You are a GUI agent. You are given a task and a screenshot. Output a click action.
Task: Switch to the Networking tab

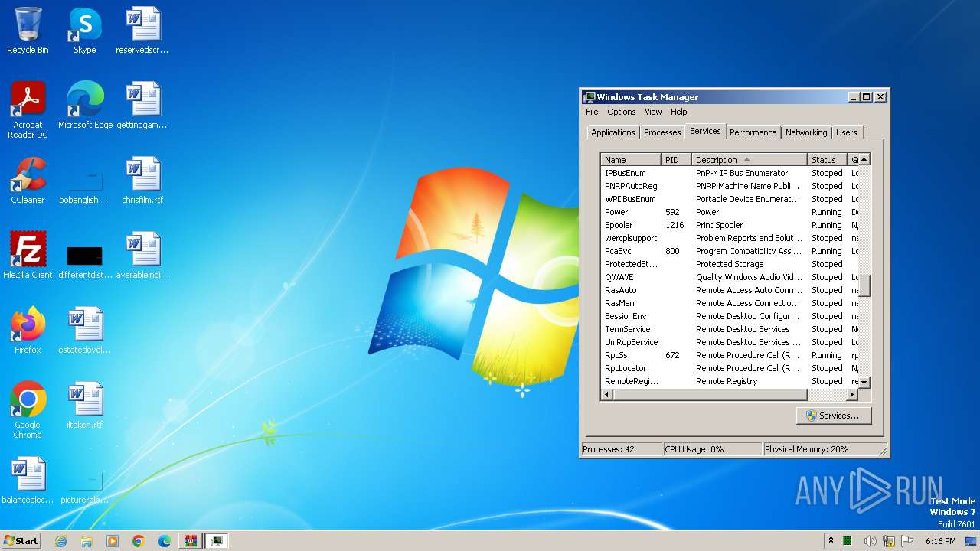806,132
